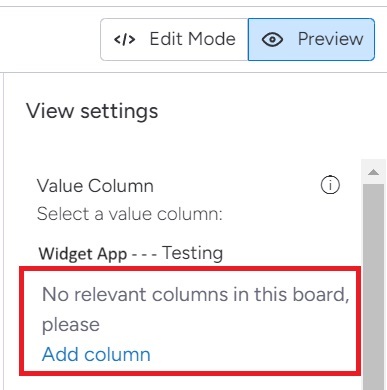This screenshot has height=390, width=387.
Task: Click the Preview text label
Action: (x=330, y=39)
